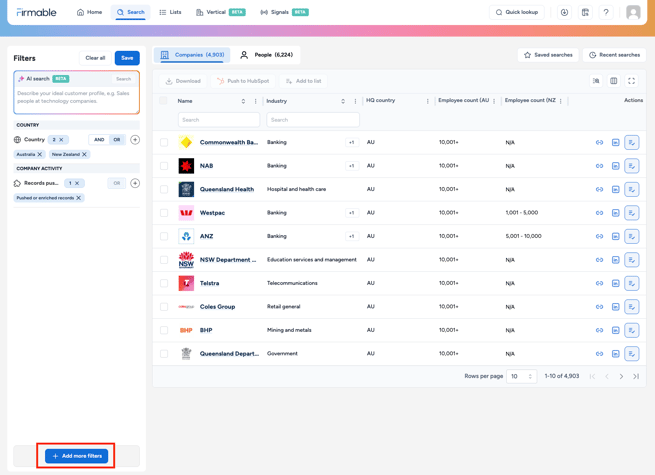Open the HQ country column options menu
655x475 pixels.
(427, 101)
